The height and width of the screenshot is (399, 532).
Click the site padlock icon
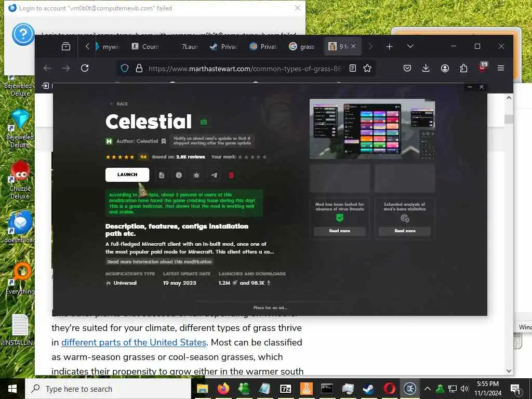[139, 68]
